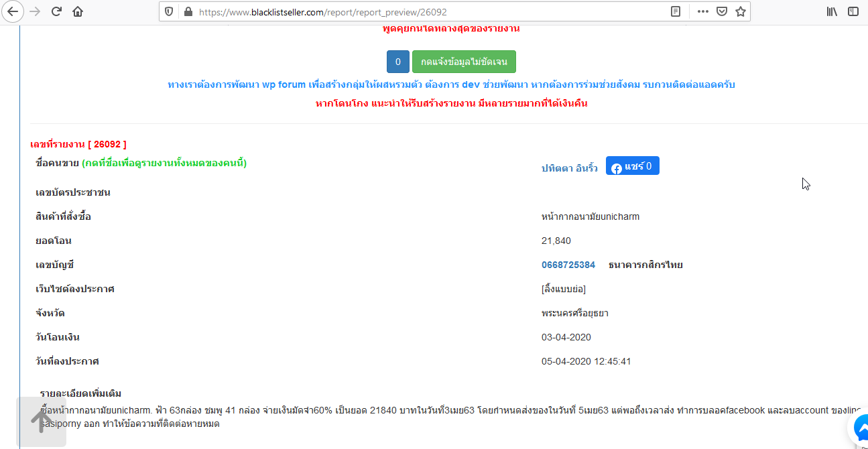Open the page actions three-dot menu
Screen dimensions: 868x449
702,11
